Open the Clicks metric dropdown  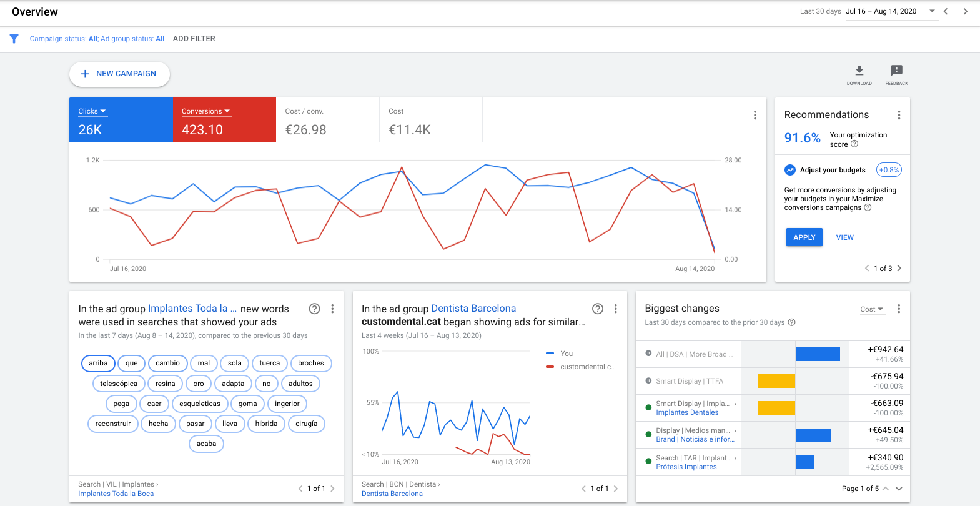(92, 111)
